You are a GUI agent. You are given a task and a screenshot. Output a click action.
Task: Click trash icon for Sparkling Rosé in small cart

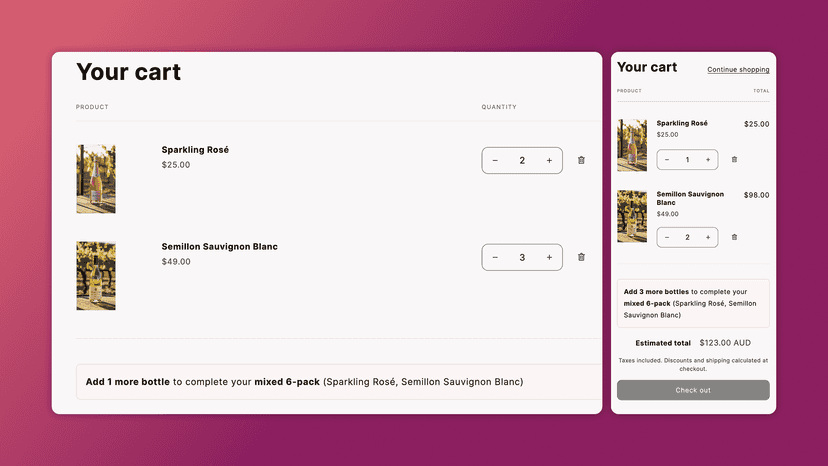734,160
